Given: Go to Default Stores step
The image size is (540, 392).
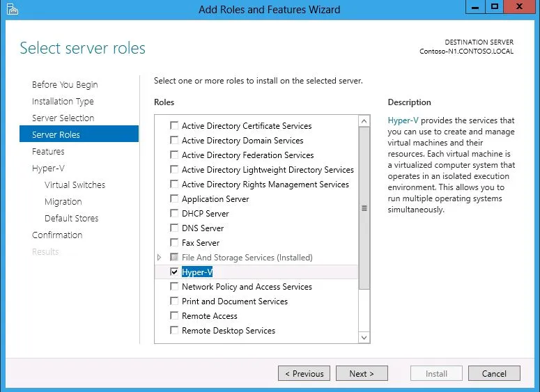Looking at the screenshot, I should pos(72,218).
